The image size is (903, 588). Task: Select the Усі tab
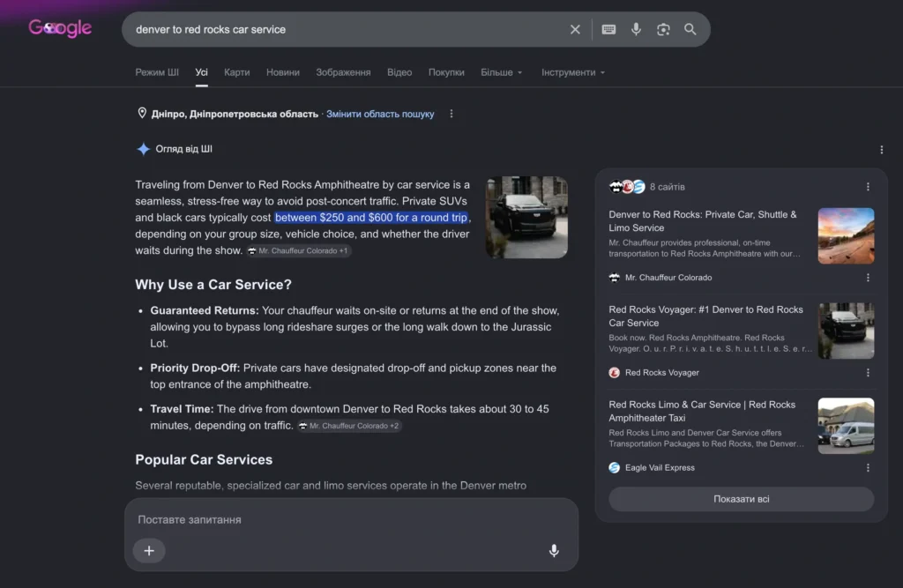(201, 72)
